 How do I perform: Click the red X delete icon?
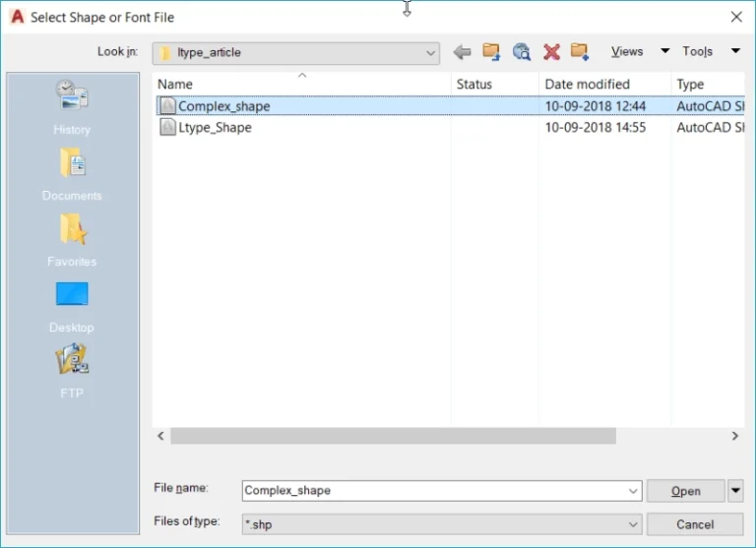click(551, 51)
